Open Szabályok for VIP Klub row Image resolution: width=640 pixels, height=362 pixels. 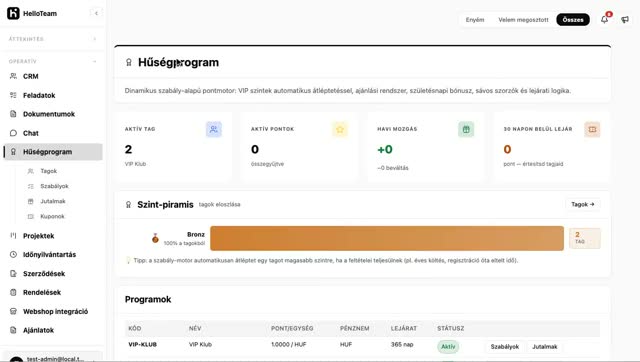pos(504,346)
